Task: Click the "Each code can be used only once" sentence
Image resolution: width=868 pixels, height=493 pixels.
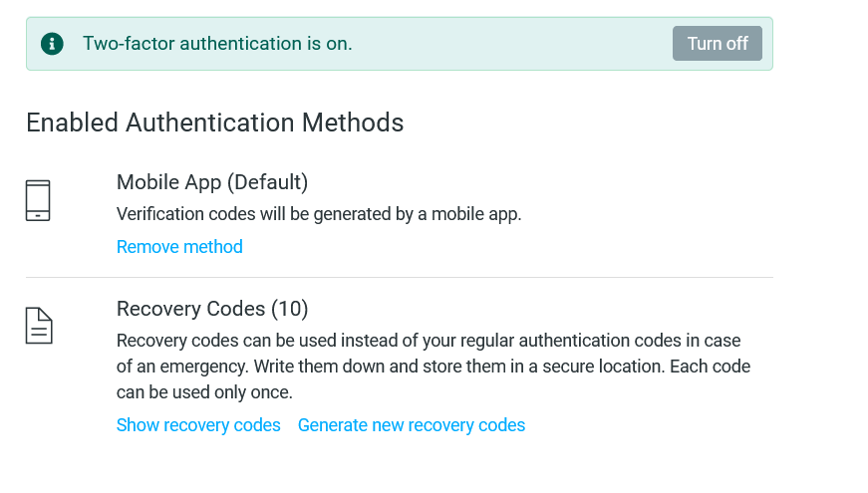Action: click(x=710, y=367)
